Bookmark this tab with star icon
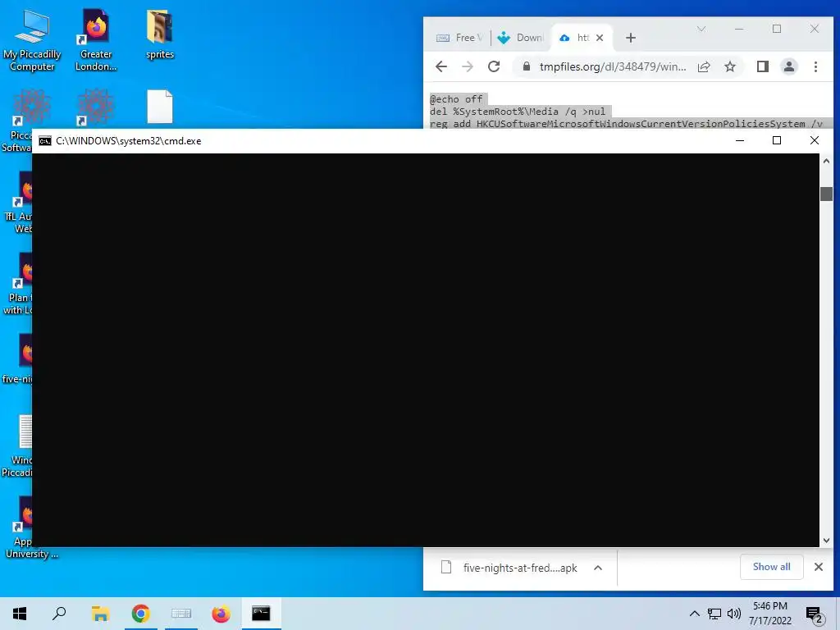Viewport: 840px width, 630px height. [x=729, y=66]
